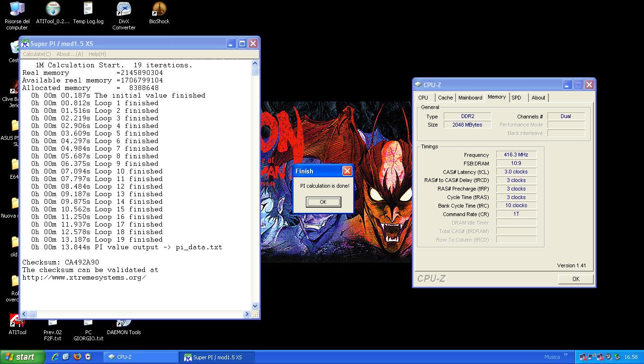Click the 'PI value output -> pi_data.txt' line
Screen dimensions: 644x364
pos(127,247)
